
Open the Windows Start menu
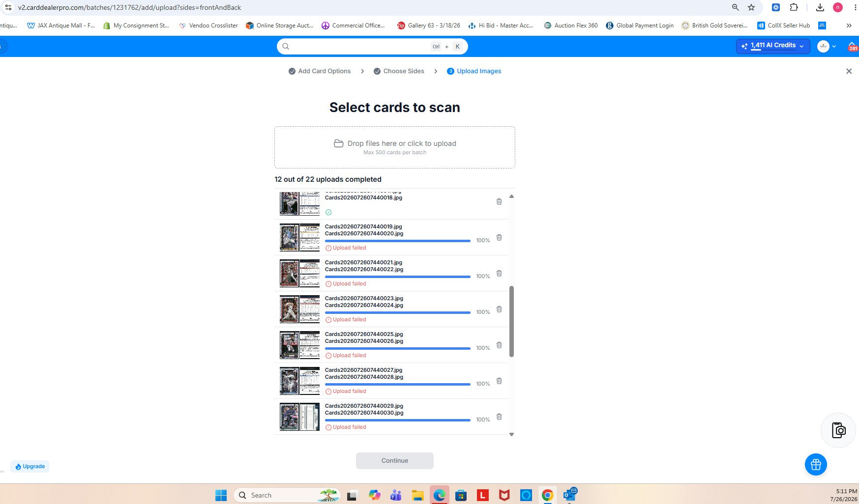(221, 495)
